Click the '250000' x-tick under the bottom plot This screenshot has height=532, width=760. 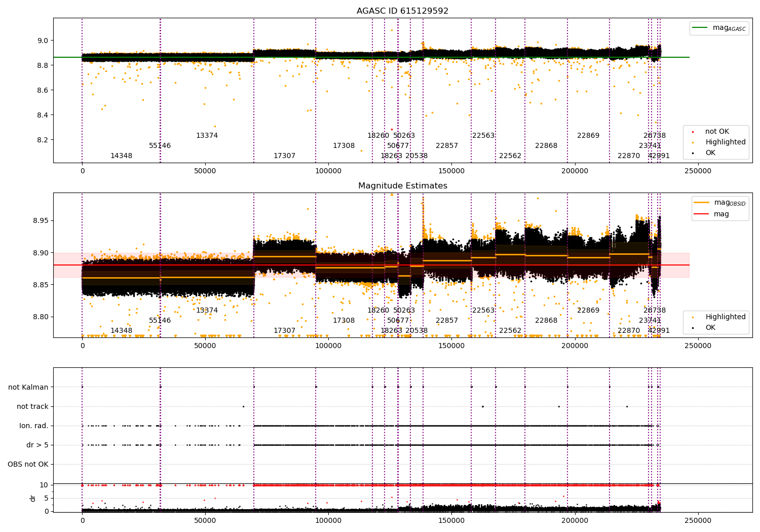point(698,521)
